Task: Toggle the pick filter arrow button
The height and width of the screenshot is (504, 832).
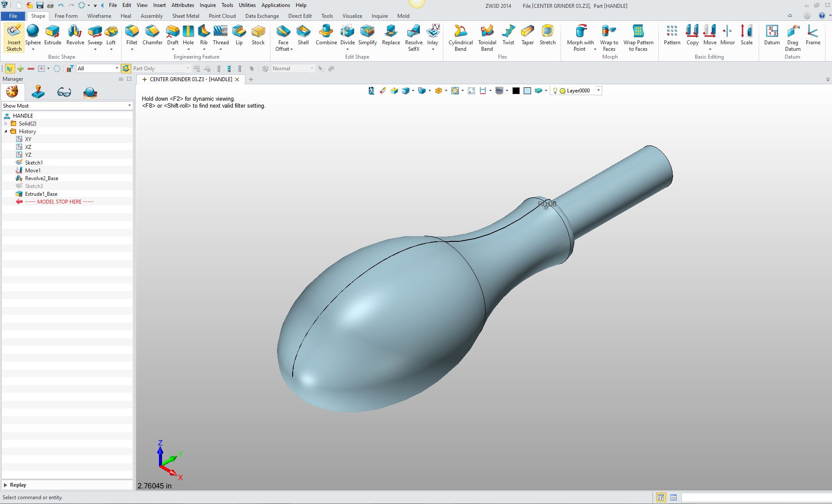Action: point(10,69)
